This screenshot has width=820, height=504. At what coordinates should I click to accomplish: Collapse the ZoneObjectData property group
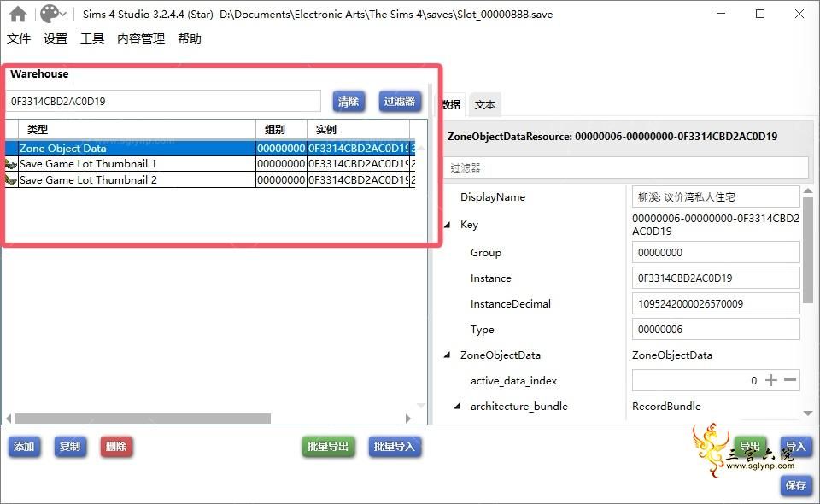click(x=448, y=355)
